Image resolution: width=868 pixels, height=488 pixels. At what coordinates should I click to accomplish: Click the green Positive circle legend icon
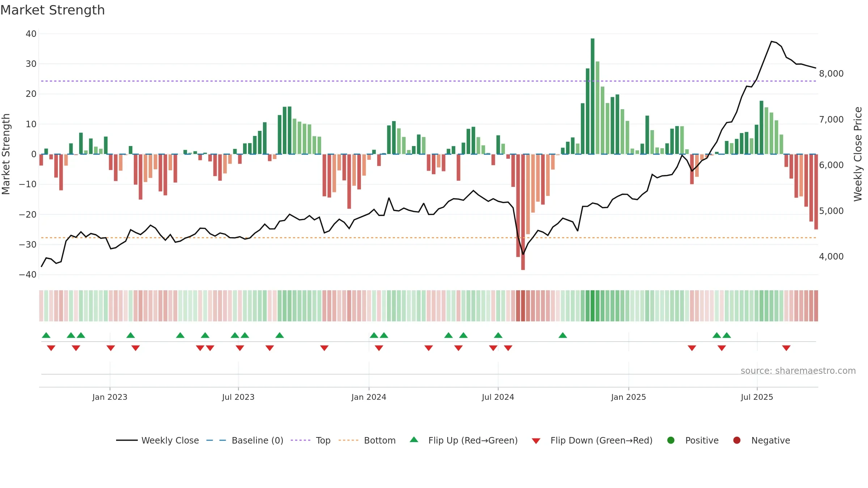click(671, 440)
